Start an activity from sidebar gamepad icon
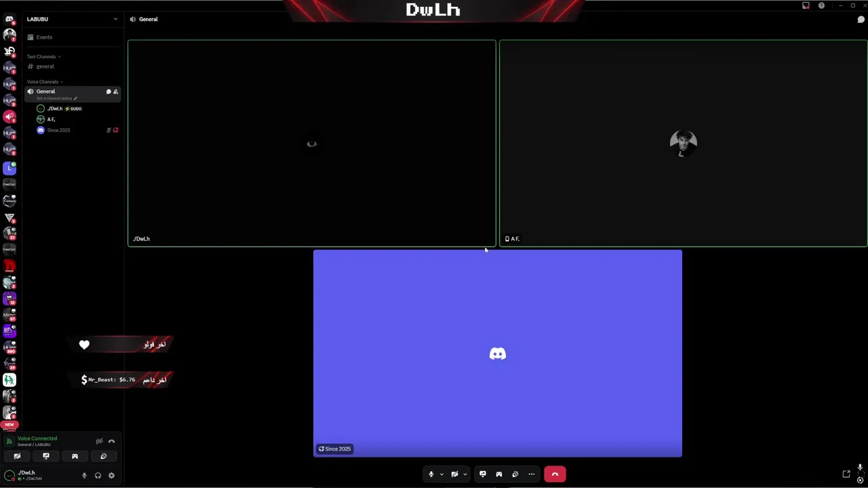The width and height of the screenshot is (868, 488). click(75, 456)
